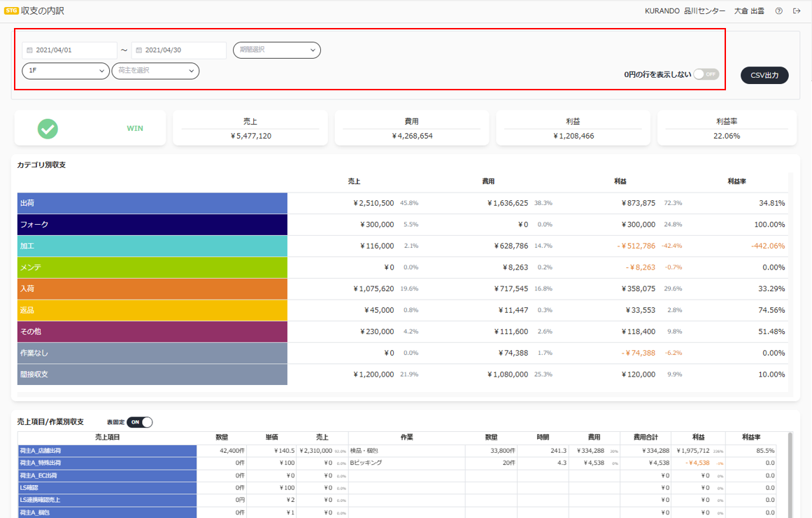
Task: Click KURANDO 品川センター in header
Action: click(x=685, y=11)
